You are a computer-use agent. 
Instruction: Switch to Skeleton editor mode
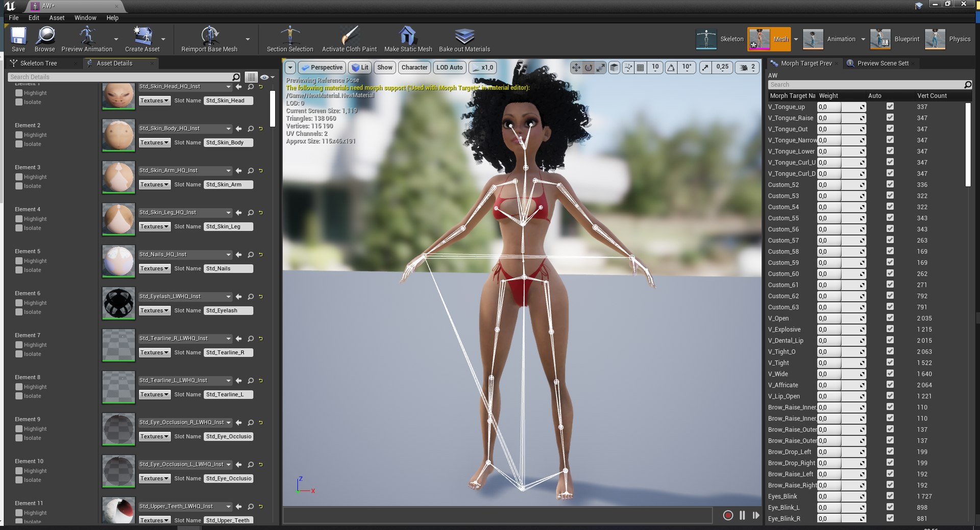(x=720, y=39)
